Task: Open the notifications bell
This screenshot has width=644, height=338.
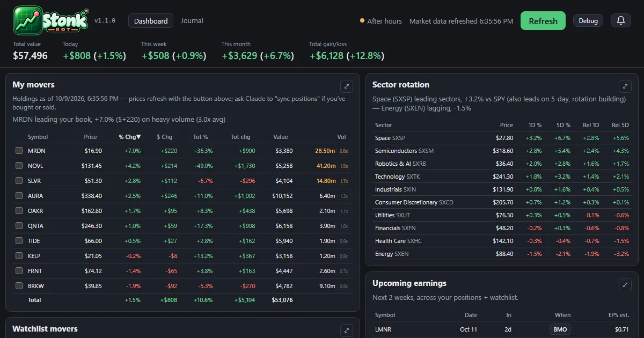Action: (621, 21)
